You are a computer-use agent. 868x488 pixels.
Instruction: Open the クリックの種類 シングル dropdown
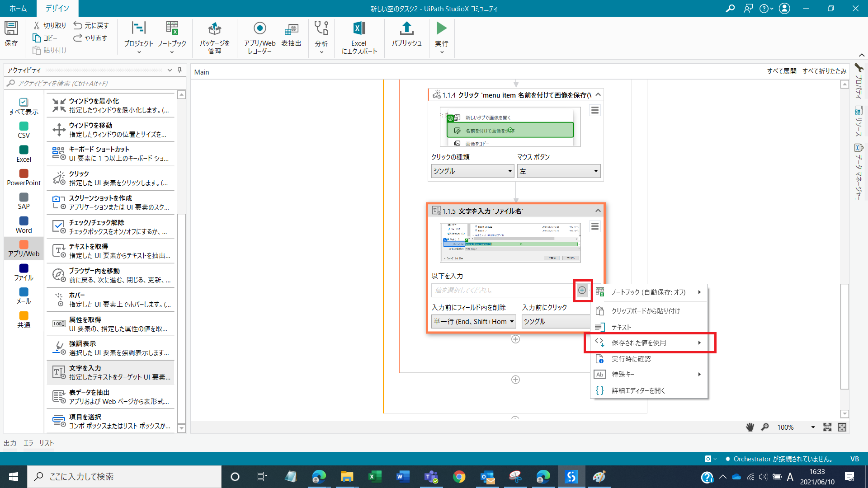pyautogui.click(x=472, y=171)
